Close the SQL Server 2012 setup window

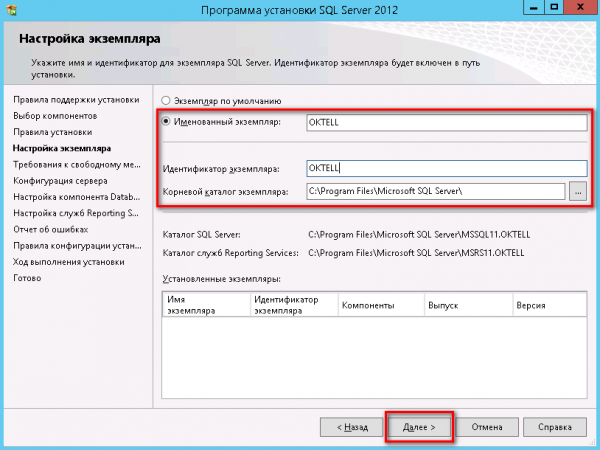point(578,10)
